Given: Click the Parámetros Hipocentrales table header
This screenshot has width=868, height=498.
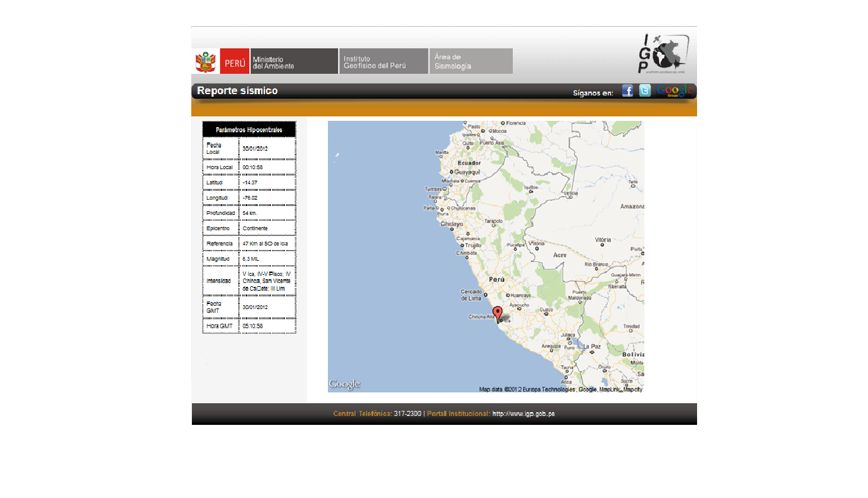Looking at the screenshot, I should (x=249, y=130).
